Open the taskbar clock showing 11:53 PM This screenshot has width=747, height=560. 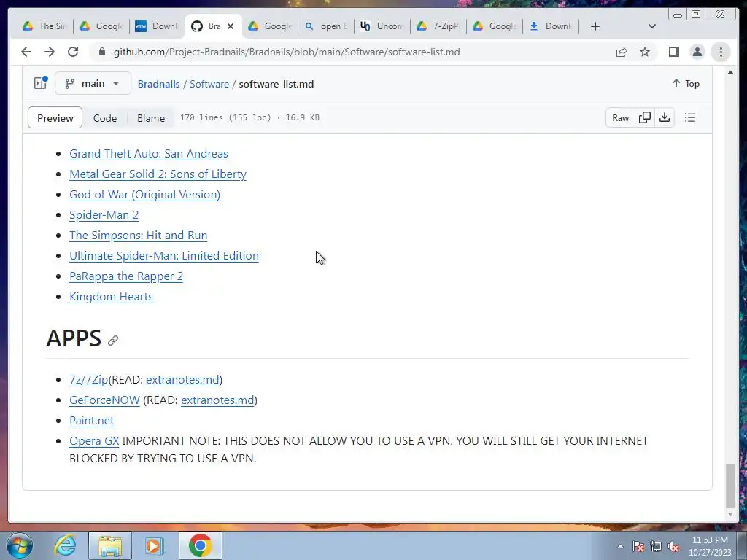coord(710,546)
